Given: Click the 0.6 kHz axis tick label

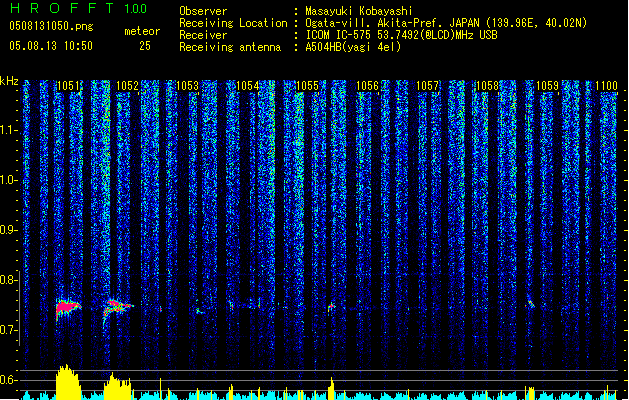Looking at the screenshot, I should [8, 380].
